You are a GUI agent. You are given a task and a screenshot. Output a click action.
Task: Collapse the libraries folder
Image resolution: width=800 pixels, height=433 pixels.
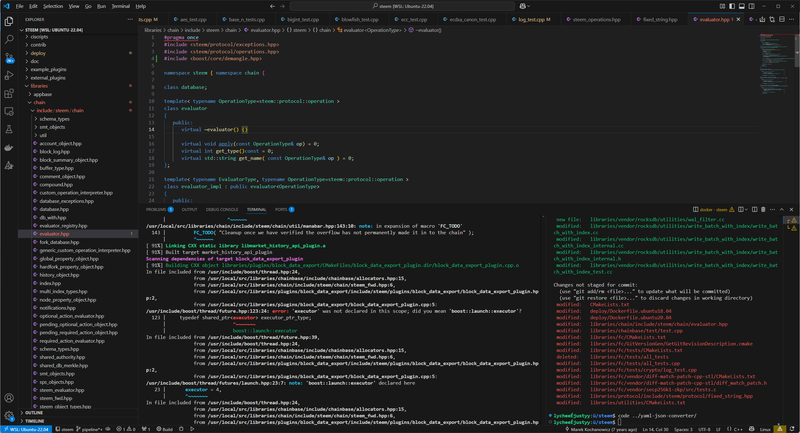(78, 86)
